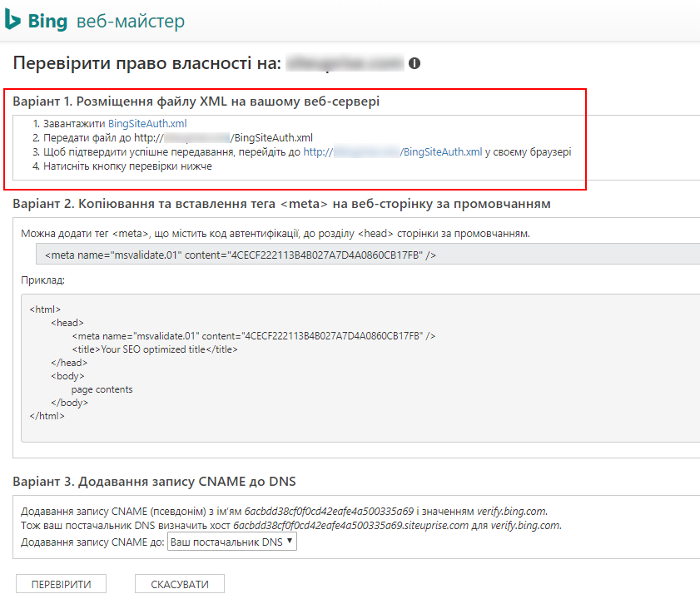Image resolution: width=700 pixels, height=594 pixels.
Task: Open the http BingSiteAuth.xml confirmation link
Action: pos(392,152)
